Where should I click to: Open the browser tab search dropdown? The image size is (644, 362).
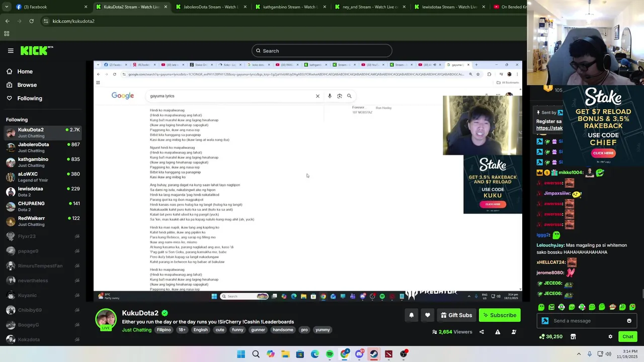coord(8,7)
